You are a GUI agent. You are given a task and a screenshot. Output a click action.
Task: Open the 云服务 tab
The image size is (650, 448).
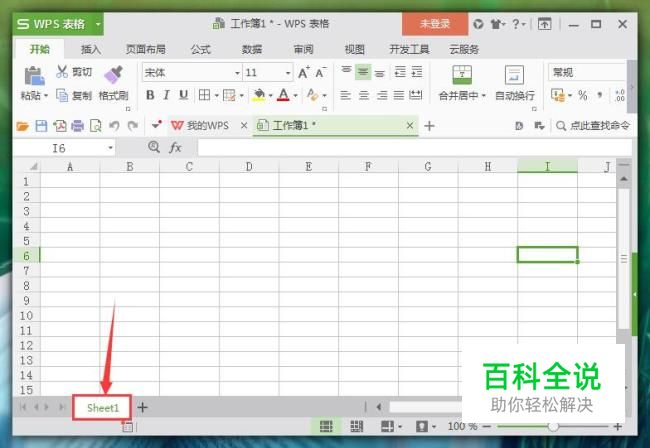(x=464, y=49)
